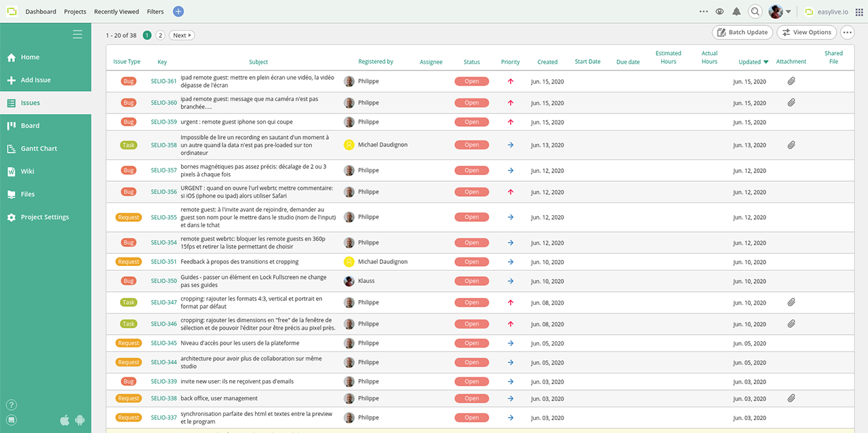Open View Options above the issue list
Screen dimensions: 868x433
point(806,32)
